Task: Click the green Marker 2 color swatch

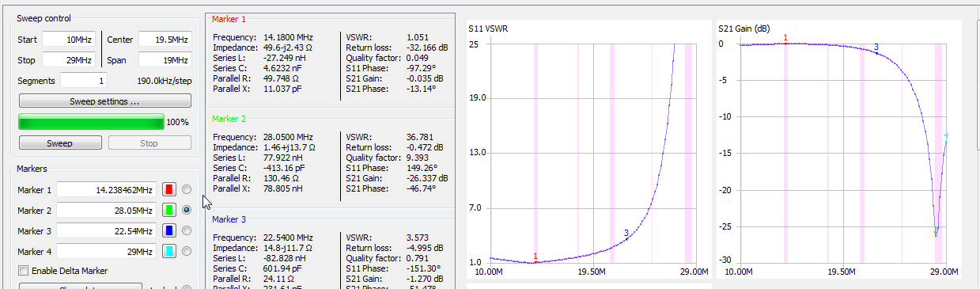Action: pyautogui.click(x=168, y=211)
